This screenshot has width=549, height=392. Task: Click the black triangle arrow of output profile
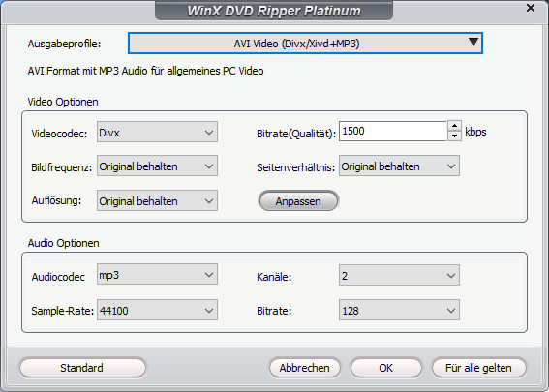click(473, 42)
